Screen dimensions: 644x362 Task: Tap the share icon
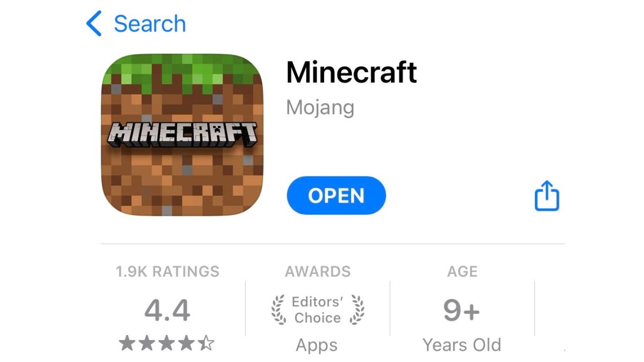point(547,195)
